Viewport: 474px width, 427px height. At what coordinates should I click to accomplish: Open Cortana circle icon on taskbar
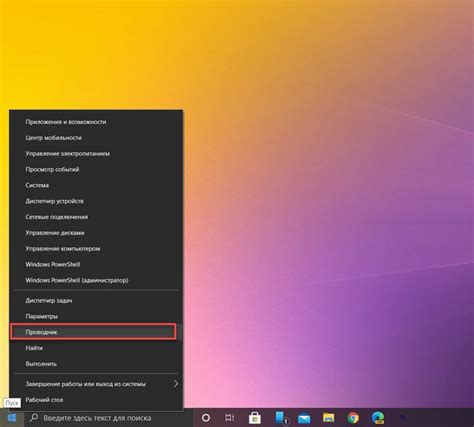coord(206,418)
